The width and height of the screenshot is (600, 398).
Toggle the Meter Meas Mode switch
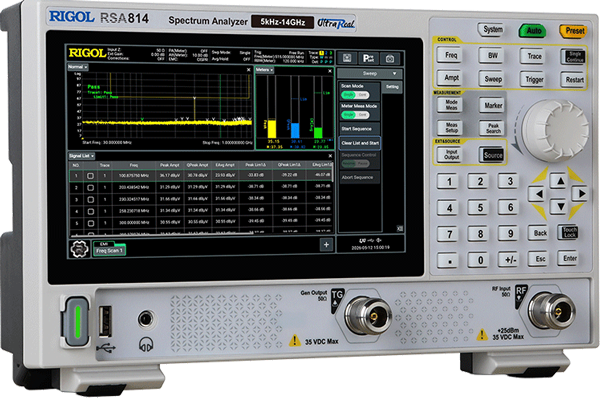(x=355, y=115)
